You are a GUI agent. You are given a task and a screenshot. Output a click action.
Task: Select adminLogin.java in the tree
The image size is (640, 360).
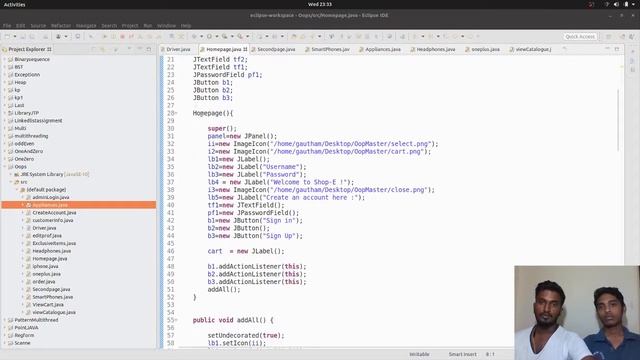click(x=51, y=197)
